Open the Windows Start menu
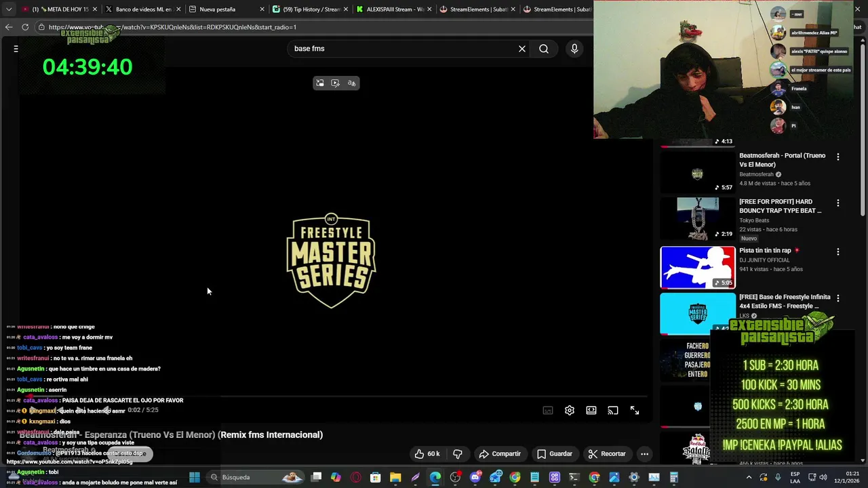Screen dimensions: 868x488 [195, 477]
